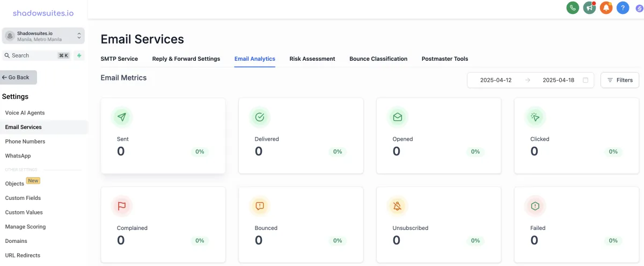644x266 pixels.
Task: Click the green sparkle quick action icon
Action: coord(79,55)
